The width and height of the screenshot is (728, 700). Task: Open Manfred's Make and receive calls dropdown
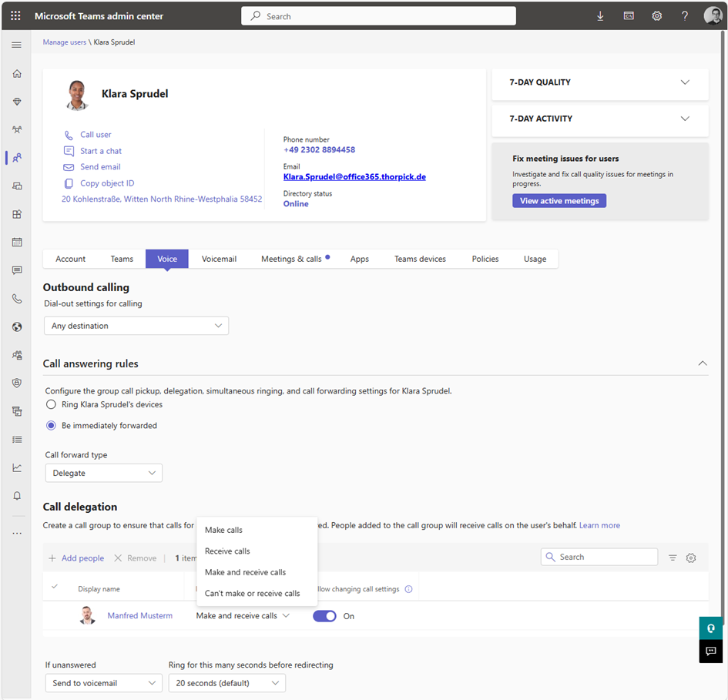pos(243,616)
